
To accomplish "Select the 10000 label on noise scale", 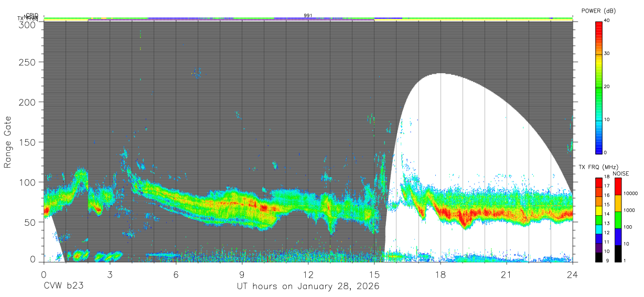I will click(631, 193).
